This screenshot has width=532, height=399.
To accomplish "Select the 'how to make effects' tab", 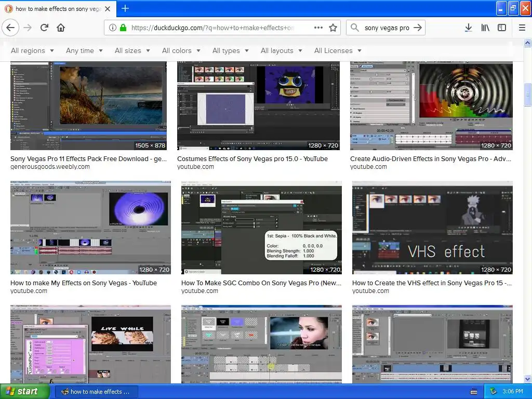I will point(58,9).
